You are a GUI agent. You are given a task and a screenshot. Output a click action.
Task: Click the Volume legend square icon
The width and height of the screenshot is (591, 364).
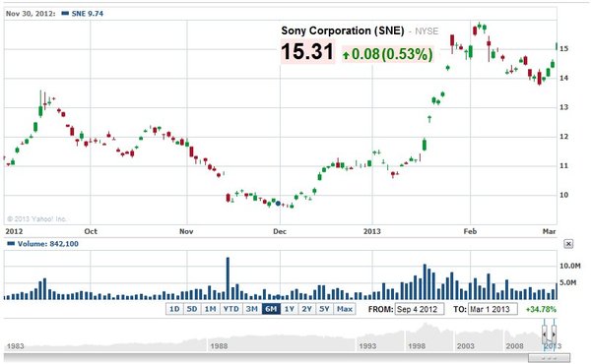[x=11, y=244]
